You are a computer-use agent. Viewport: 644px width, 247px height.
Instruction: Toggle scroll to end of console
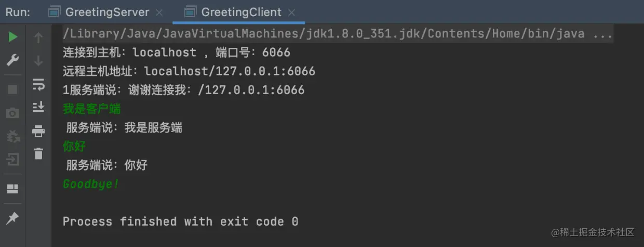(x=38, y=107)
